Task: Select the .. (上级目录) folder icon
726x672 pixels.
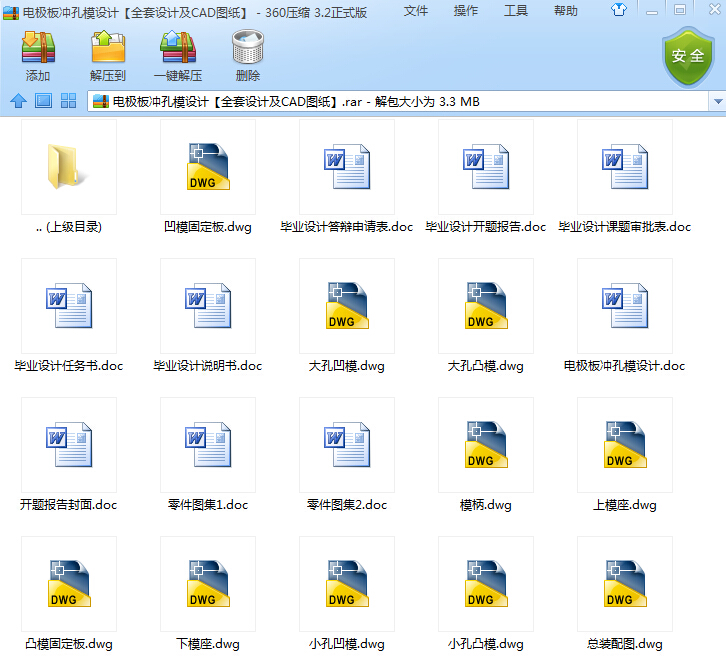Action: [x=69, y=167]
